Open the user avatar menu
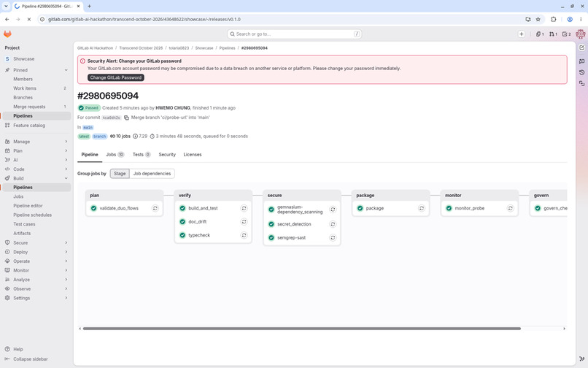The height and width of the screenshot is (368, 588). [x=581, y=34]
